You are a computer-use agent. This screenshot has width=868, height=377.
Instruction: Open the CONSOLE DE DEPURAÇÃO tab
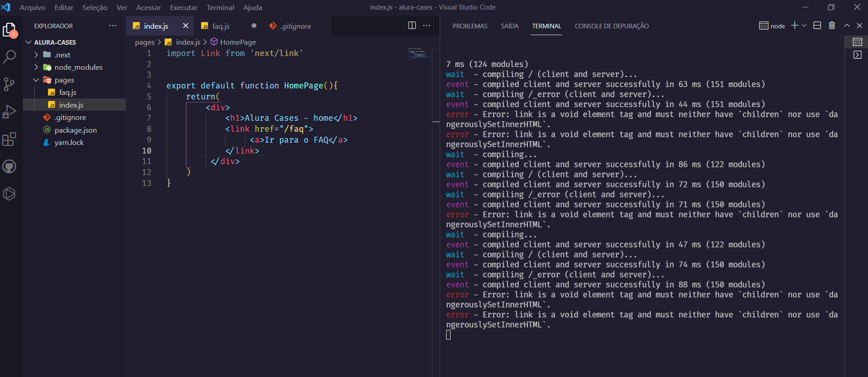click(x=611, y=26)
